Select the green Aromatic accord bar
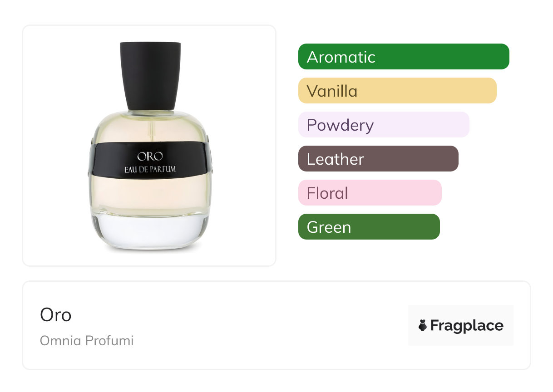Viewport: 553px width, 392px height. click(x=404, y=57)
